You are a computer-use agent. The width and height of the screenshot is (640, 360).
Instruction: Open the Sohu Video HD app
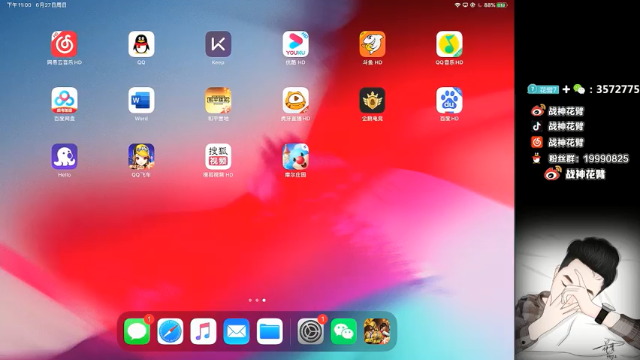pyautogui.click(x=218, y=156)
